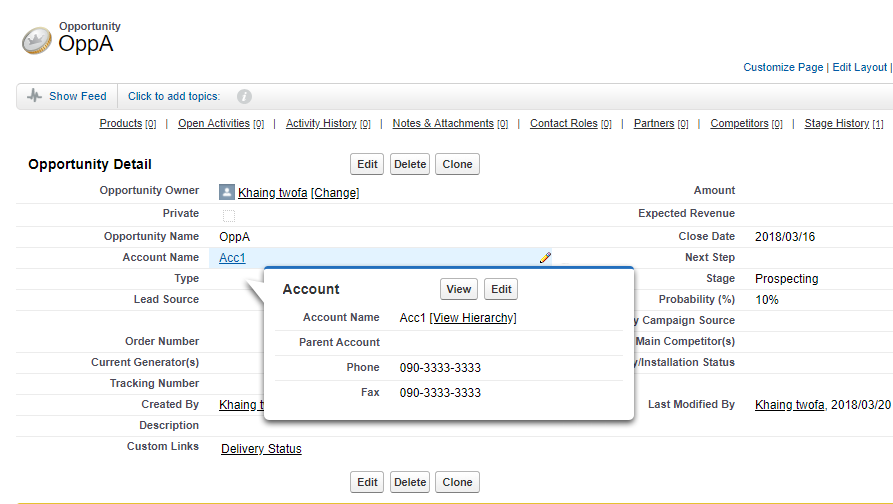The image size is (893, 504).
Task: Open the Notes & Attachments section
Action: pos(443,124)
